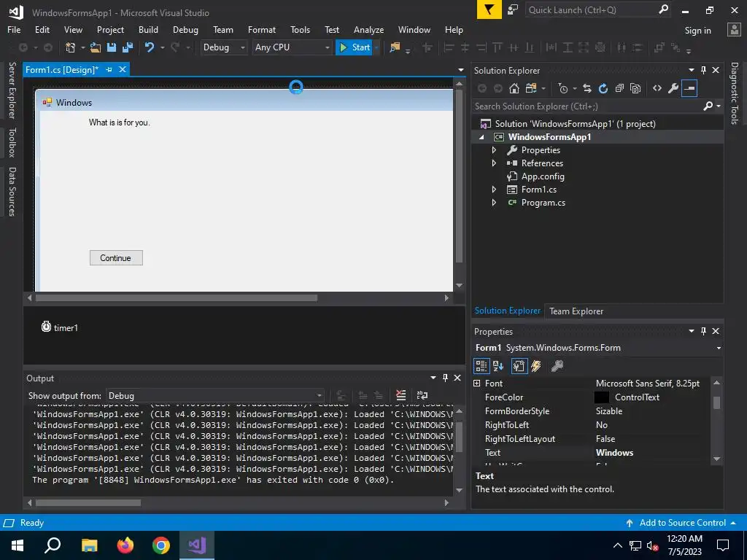Image resolution: width=747 pixels, height=560 pixels.
Task: Expand the References node
Action: pos(494,163)
